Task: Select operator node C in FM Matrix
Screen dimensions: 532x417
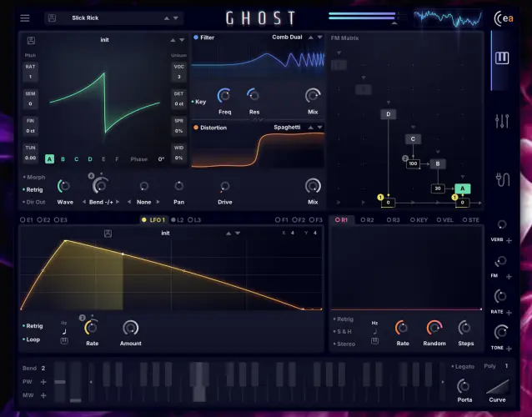Action: (413, 138)
